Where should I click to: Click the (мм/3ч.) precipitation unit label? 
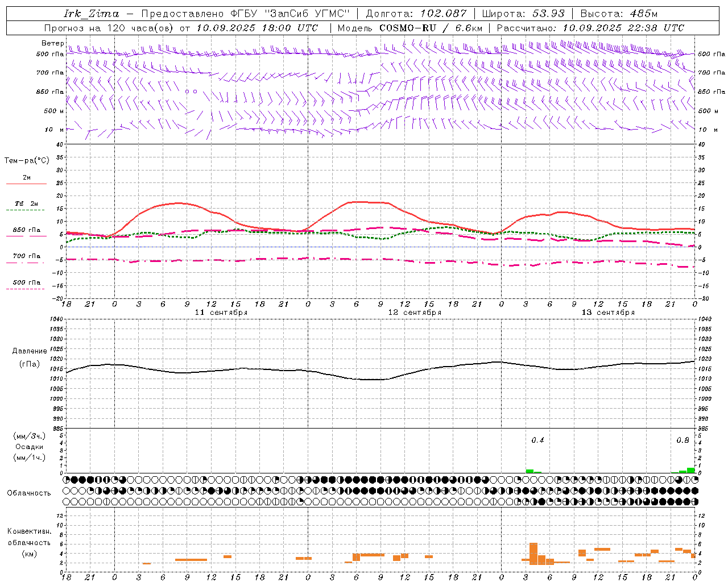30,436
